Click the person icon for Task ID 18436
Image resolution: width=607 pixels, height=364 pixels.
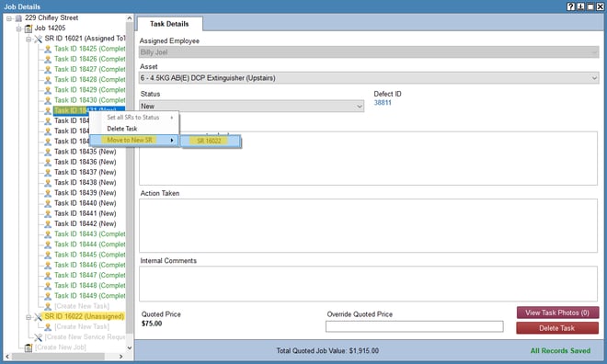tap(48, 162)
